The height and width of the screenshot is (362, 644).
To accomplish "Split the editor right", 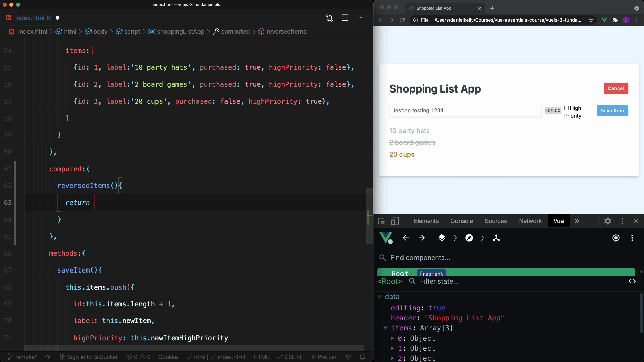I will click(345, 18).
